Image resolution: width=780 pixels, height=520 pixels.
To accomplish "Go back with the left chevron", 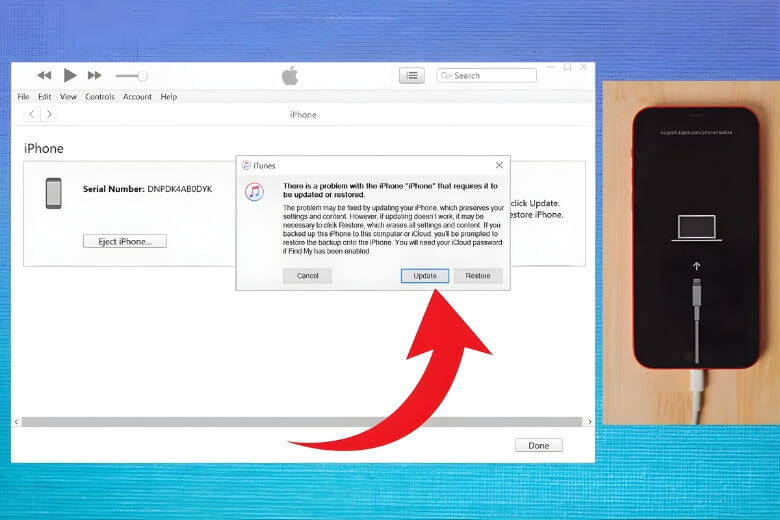I will [x=32, y=114].
